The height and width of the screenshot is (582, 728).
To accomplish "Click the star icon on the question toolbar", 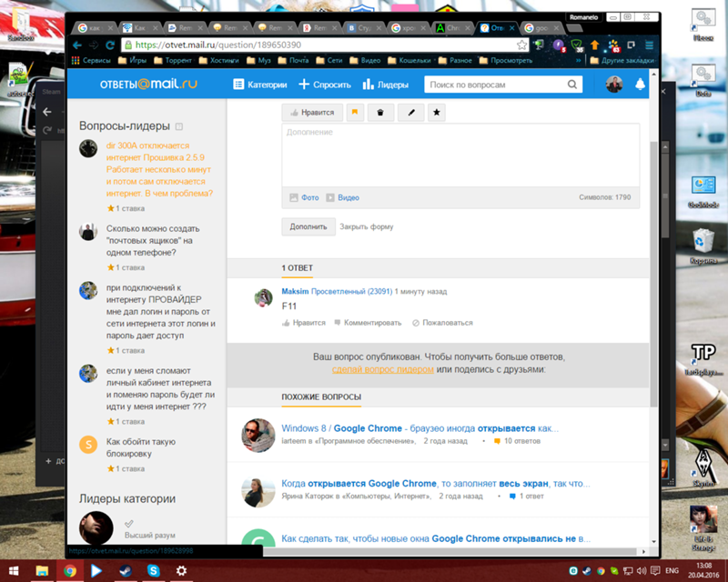I will tap(437, 113).
